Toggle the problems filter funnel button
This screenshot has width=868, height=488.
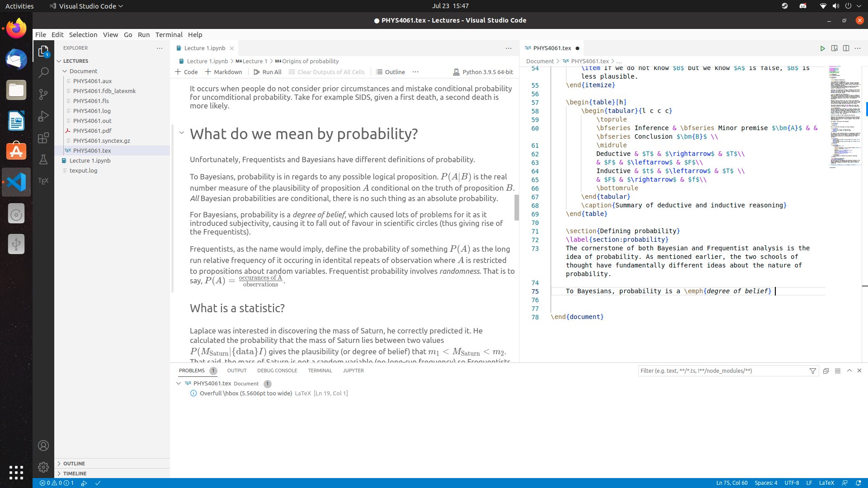pyautogui.click(x=812, y=371)
